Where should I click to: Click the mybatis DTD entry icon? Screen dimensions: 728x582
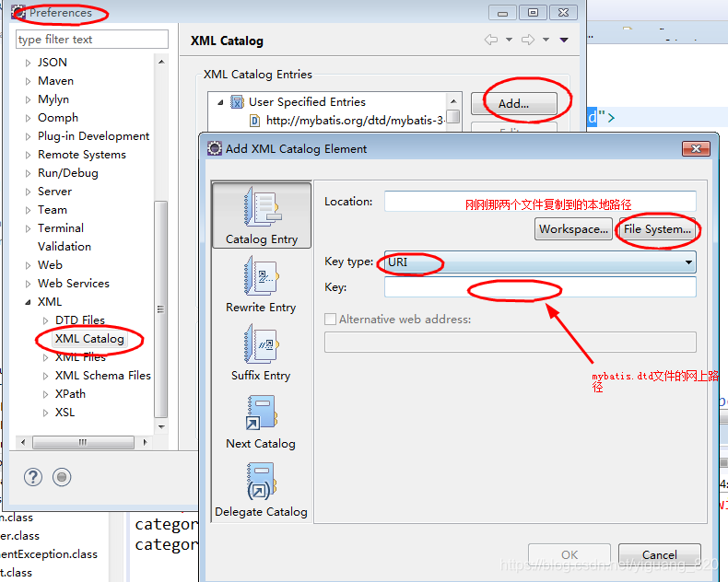pos(254,121)
